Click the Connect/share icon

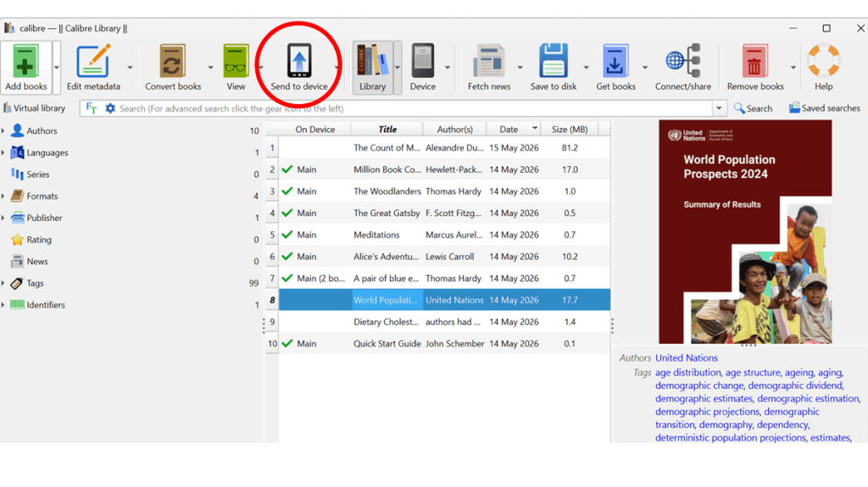click(683, 61)
